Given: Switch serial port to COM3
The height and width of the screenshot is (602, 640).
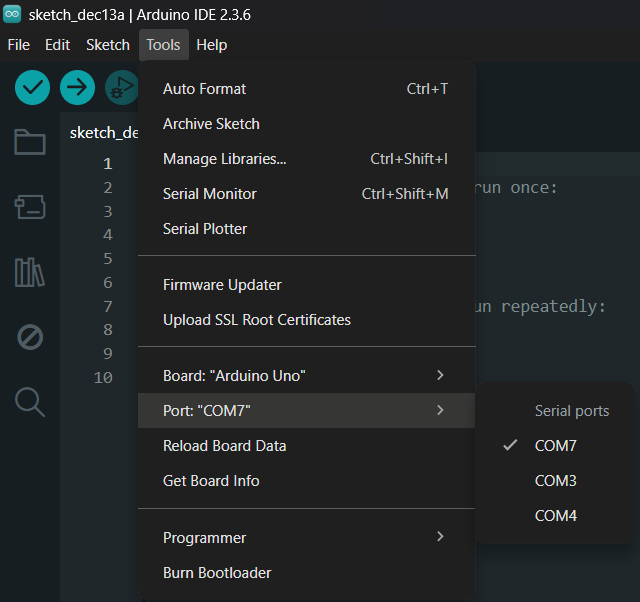Looking at the screenshot, I should pyautogui.click(x=555, y=481).
